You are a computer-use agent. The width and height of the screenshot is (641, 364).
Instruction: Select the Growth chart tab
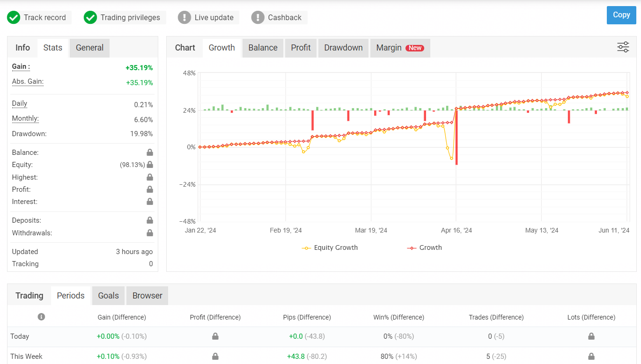222,48
